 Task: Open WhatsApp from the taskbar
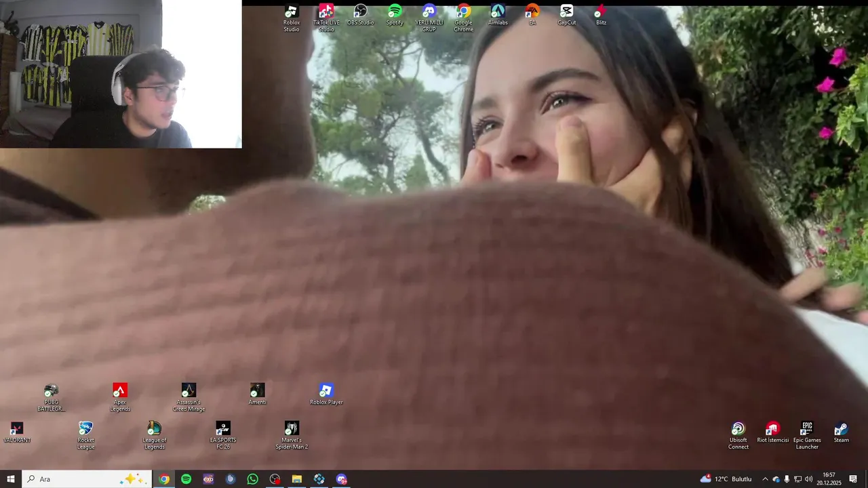pos(252,479)
